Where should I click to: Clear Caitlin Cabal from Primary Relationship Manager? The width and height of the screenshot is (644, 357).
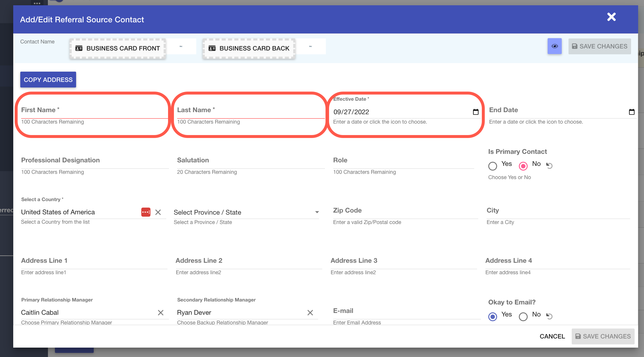[160, 313]
